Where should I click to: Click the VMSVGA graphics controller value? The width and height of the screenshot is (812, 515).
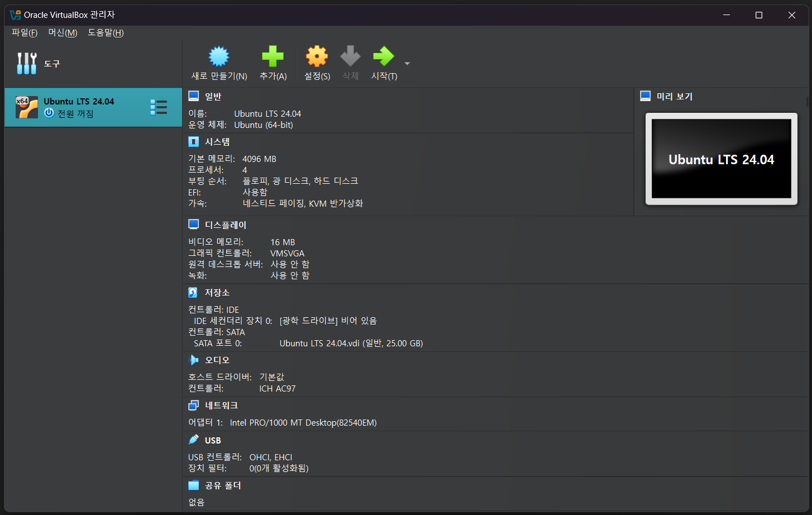tap(287, 253)
